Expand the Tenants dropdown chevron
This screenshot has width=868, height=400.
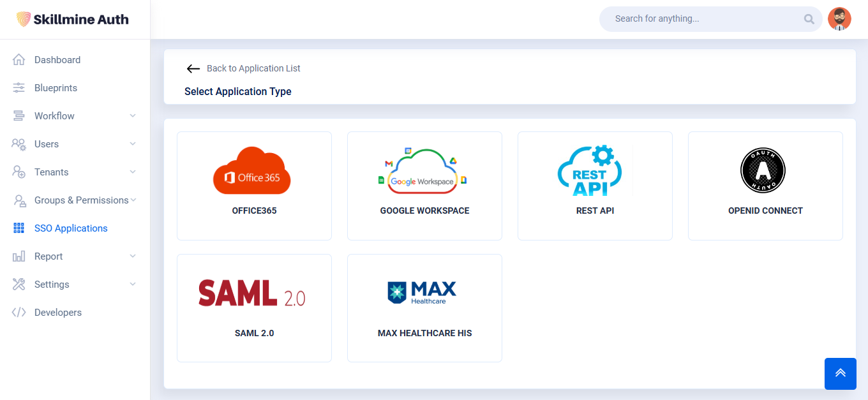133,172
